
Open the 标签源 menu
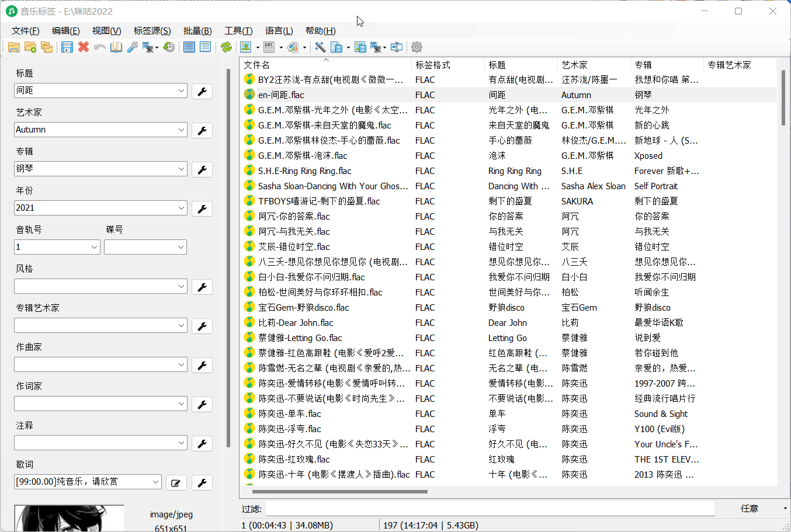point(152,30)
